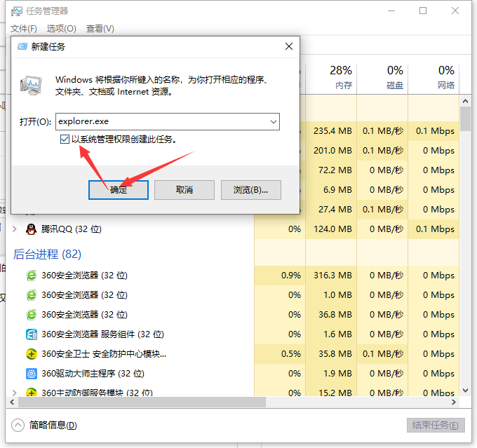Click the 360主动防御服务模块 icon
The height and width of the screenshot is (448, 477).
[32, 392]
